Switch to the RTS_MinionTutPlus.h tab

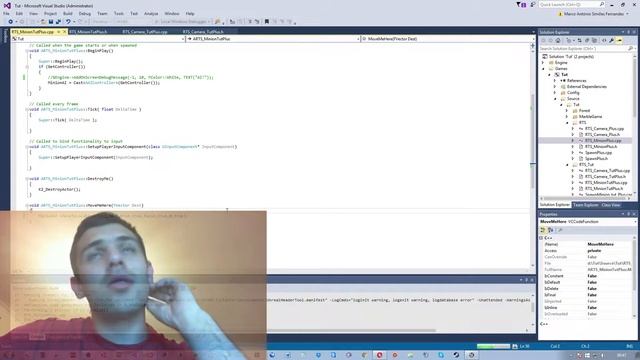point(88,31)
